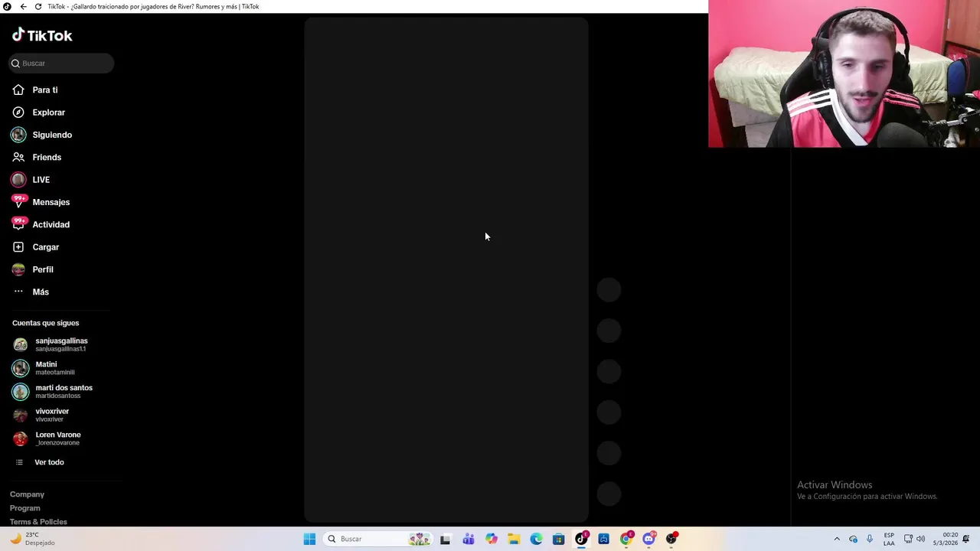This screenshot has width=980, height=551.
Task: Open sanjuasgallinas account
Action: coord(61,344)
